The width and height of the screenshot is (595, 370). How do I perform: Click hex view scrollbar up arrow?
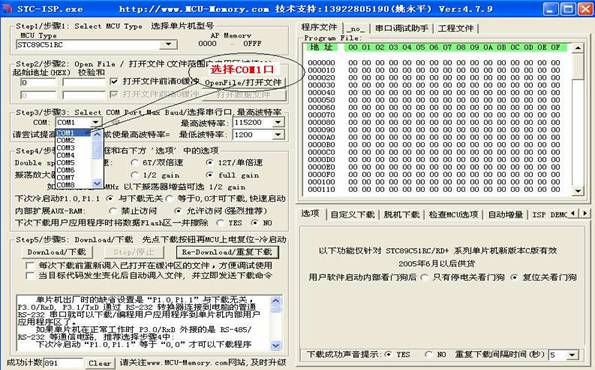(578, 48)
